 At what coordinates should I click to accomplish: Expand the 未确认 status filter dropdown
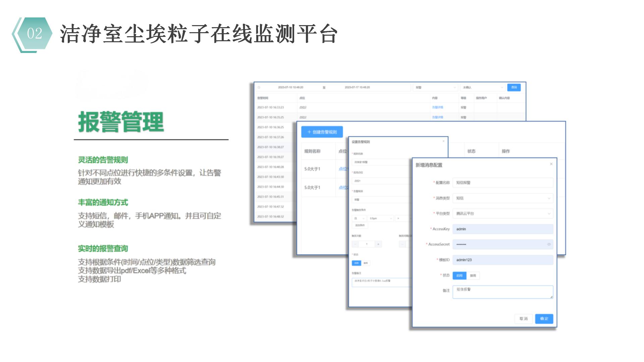tap(482, 87)
